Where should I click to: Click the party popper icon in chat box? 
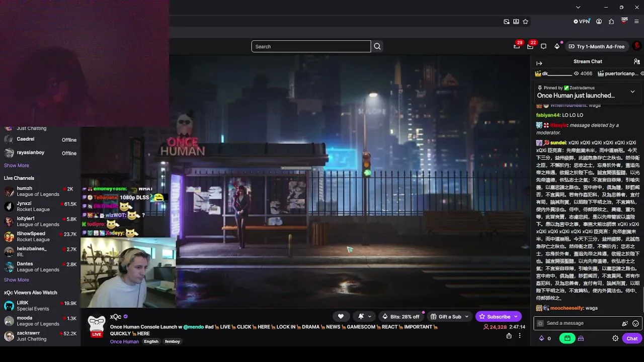pos(625,323)
